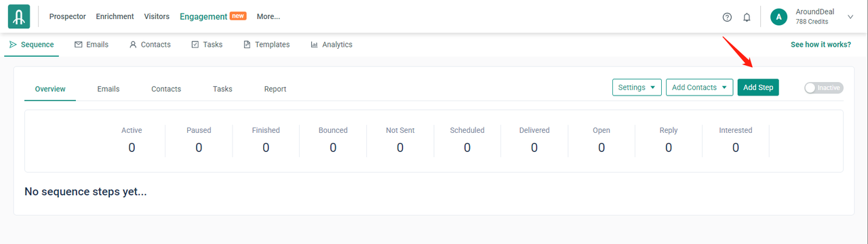Go to Prospector in top navigation

[68, 16]
